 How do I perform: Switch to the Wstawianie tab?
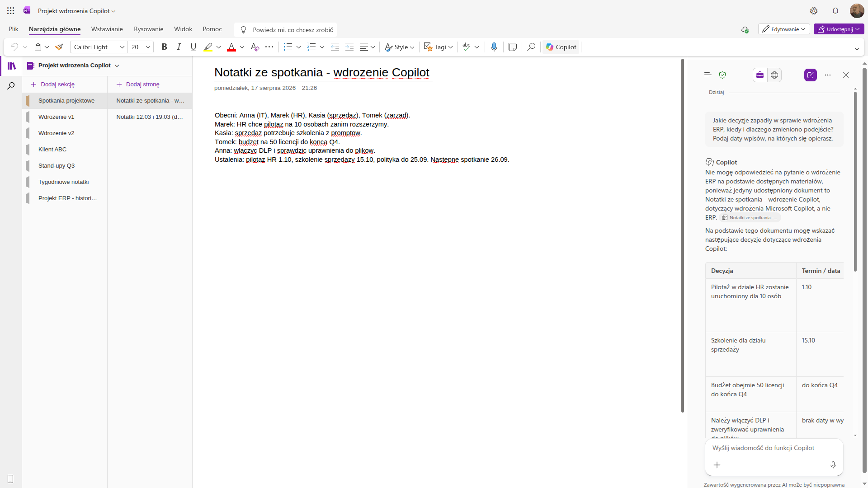tap(107, 29)
